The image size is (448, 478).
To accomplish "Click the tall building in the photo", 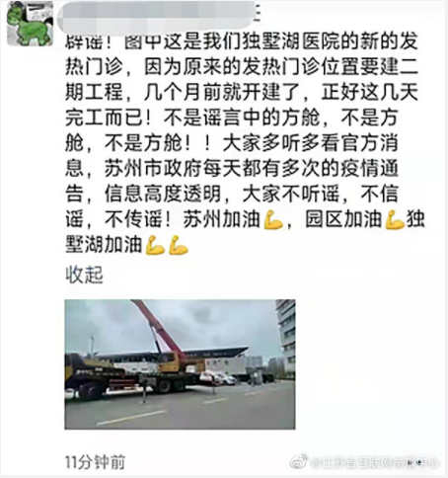I will tap(285, 338).
